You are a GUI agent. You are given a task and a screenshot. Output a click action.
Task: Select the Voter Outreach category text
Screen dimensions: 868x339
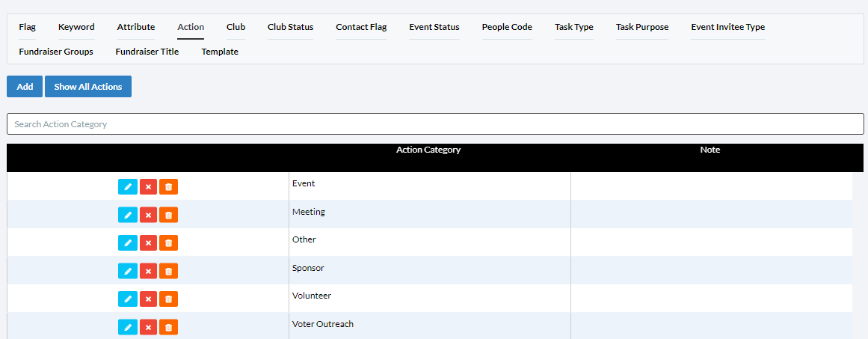click(323, 324)
